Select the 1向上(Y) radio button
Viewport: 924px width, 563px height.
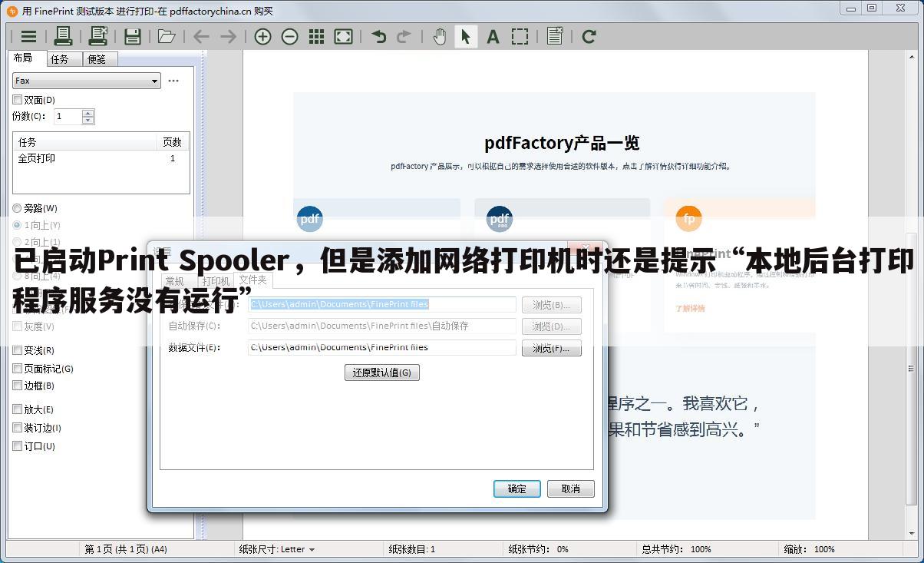click(18, 225)
